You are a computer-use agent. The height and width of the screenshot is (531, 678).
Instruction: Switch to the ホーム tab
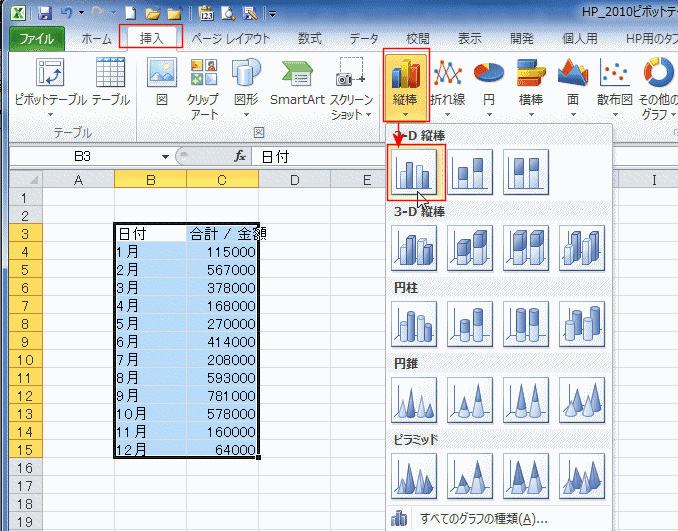click(96, 38)
